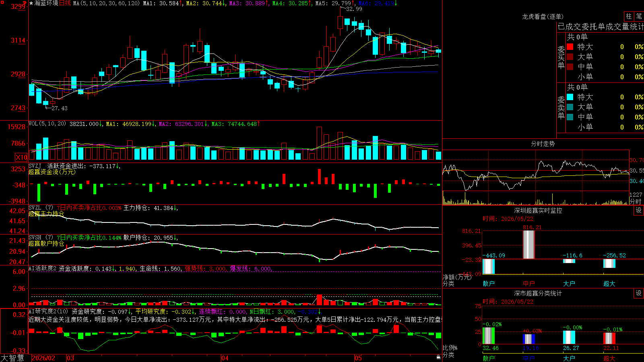The width and height of the screenshot is (644, 362).
Task: Click the lock icon at the chart's bottom edge
Action: point(438,357)
